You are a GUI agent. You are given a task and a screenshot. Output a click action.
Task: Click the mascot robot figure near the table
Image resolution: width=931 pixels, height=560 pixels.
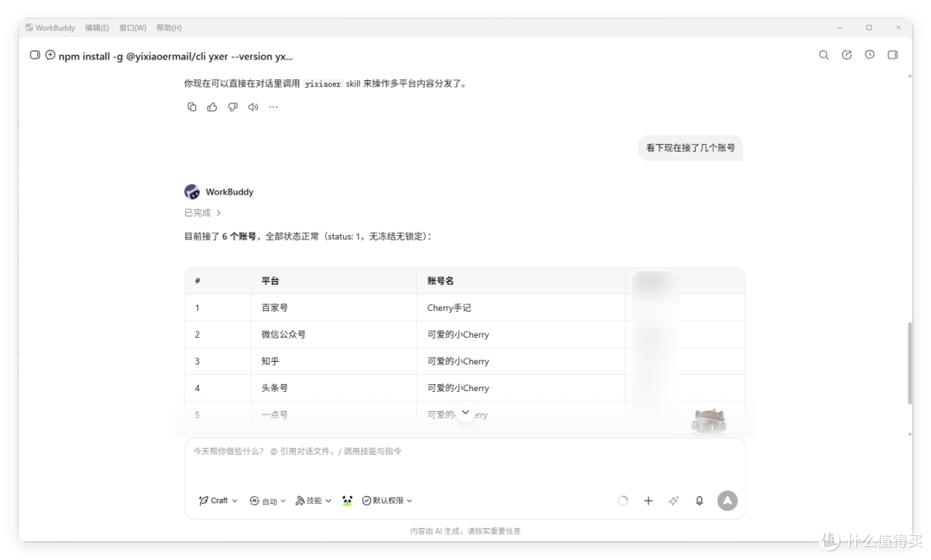(709, 422)
